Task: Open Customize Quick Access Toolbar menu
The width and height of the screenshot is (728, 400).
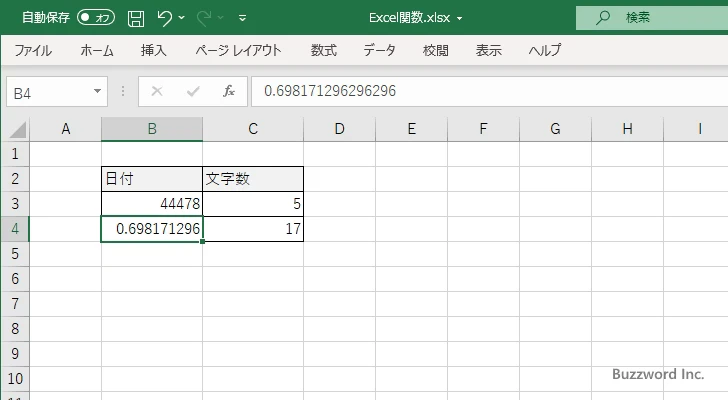Action: point(242,19)
